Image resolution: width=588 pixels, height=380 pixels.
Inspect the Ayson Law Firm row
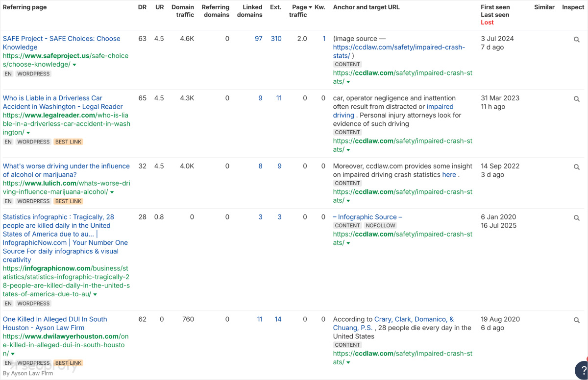tap(577, 320)
